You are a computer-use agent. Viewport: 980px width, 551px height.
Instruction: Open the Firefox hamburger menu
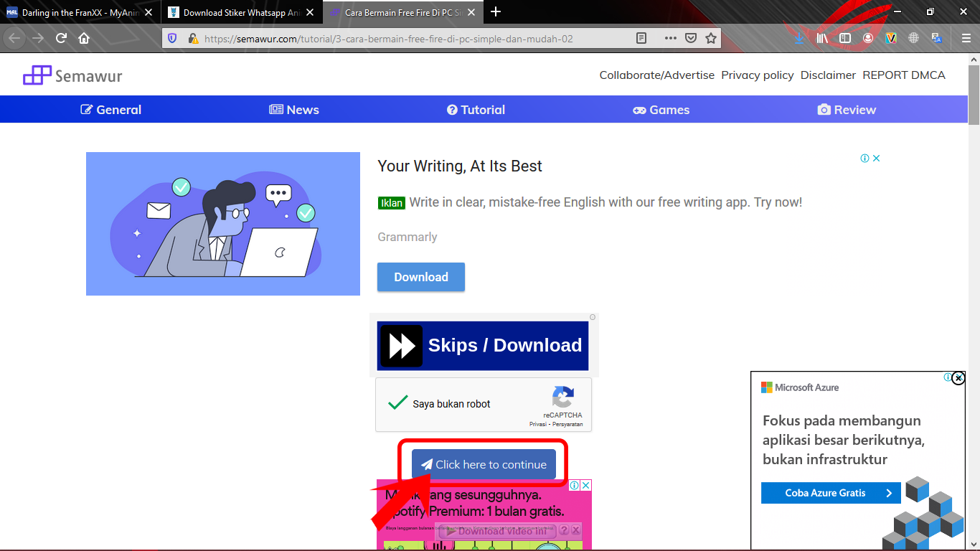point(966,38)
